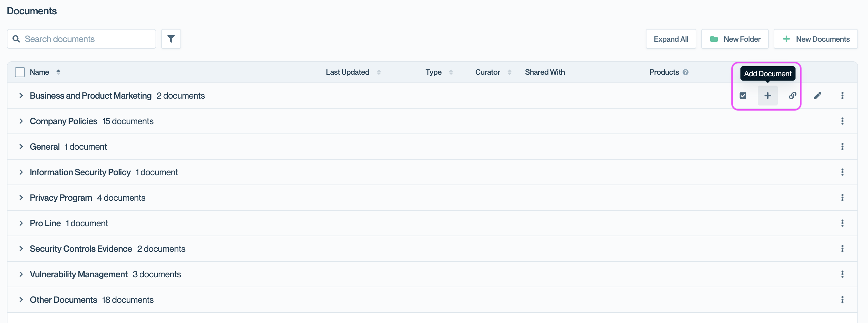Expand the Other Documents folder

click(21, 300)
